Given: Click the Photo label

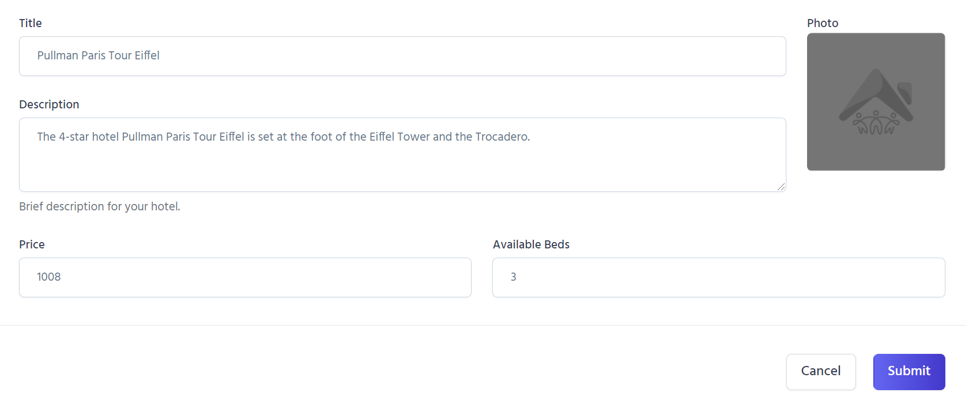Looking at the screenshot, I should click(822, 23).
